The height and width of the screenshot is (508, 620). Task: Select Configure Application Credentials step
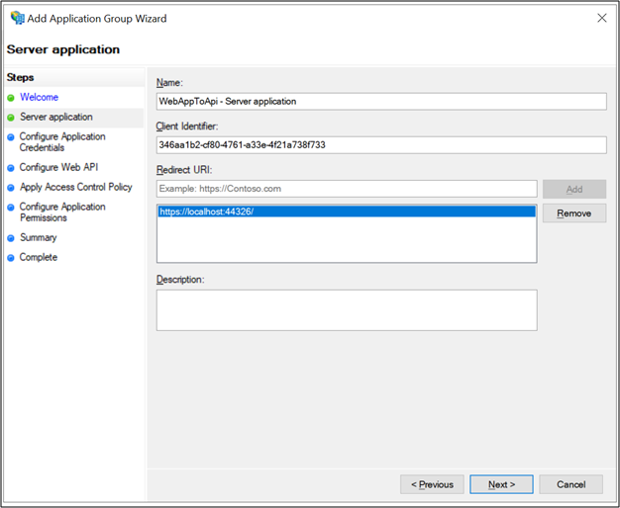pyautogui.click(x=62, y=142)
